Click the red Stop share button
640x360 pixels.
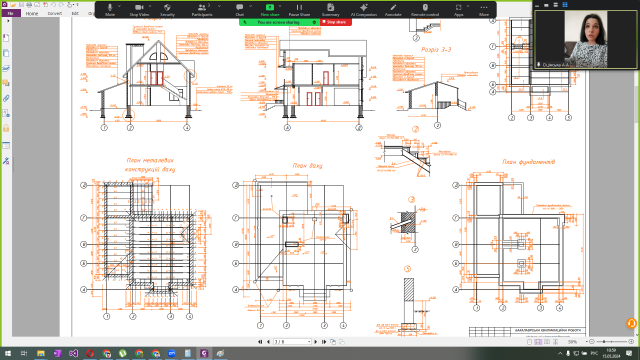[336, 22]
